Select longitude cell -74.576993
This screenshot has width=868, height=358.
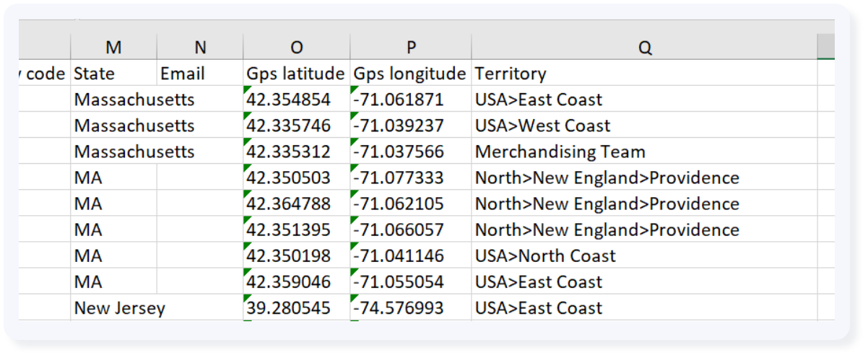click(410, 308)
